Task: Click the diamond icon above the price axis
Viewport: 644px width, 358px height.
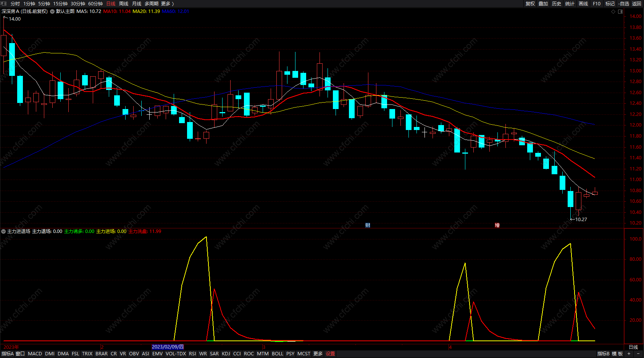Action: pyautogui.click(x=613, y=11)
